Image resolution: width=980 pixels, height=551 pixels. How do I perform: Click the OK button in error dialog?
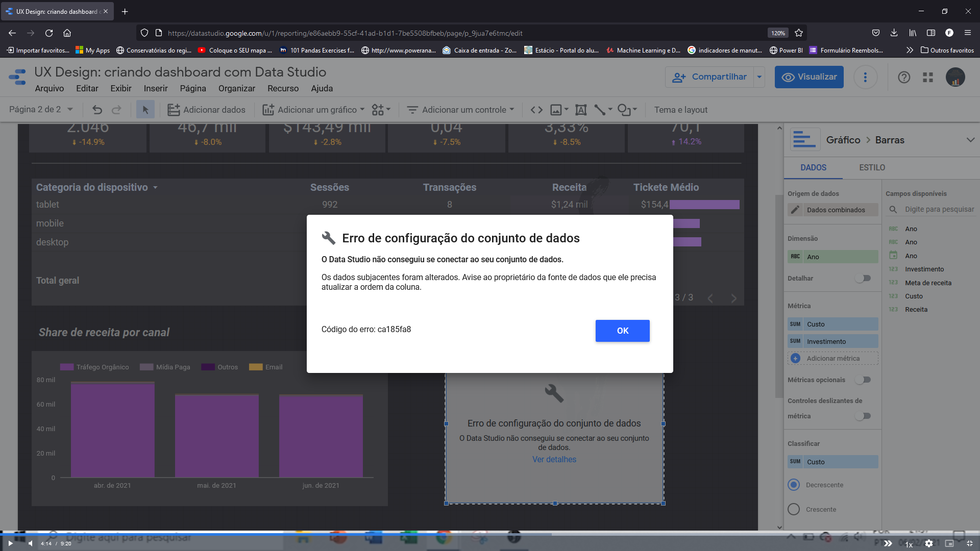(623, 330)
